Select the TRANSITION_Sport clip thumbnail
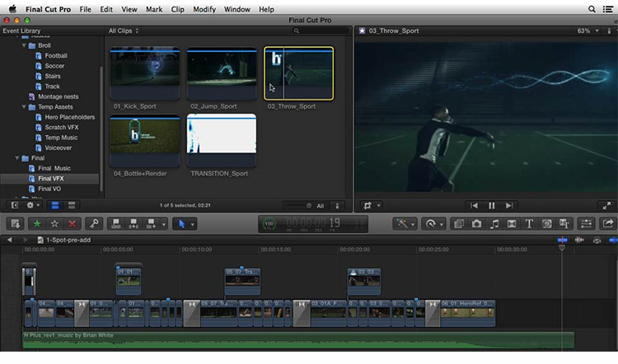The width and height of the screenshot is (618, 364). click(x=222, y=141)
